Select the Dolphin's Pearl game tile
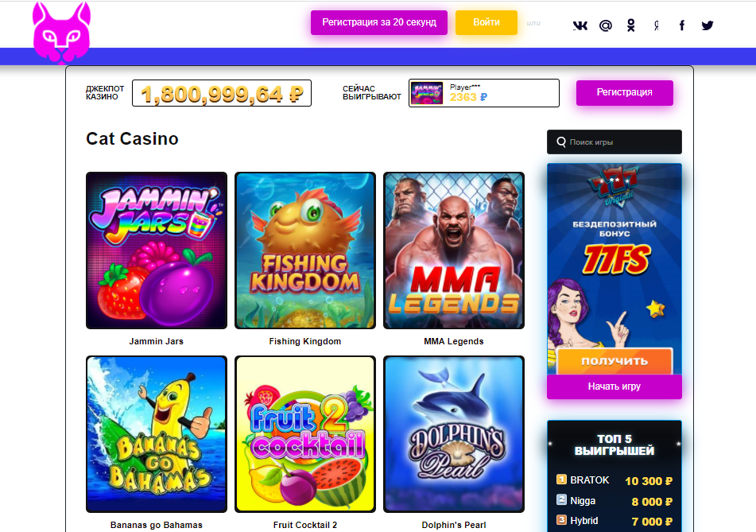 point(454,434)
